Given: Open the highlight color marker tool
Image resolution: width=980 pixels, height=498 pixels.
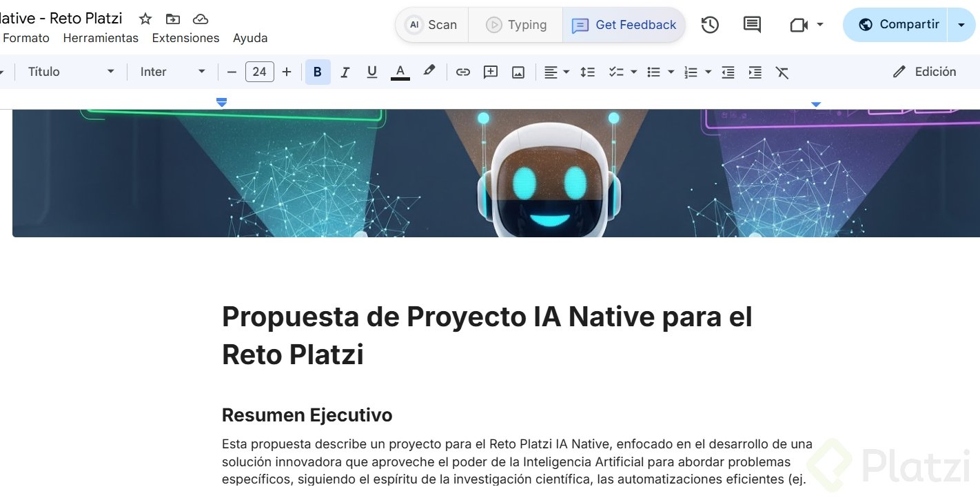Looking at the screenshot, I should tap(429, 71).
